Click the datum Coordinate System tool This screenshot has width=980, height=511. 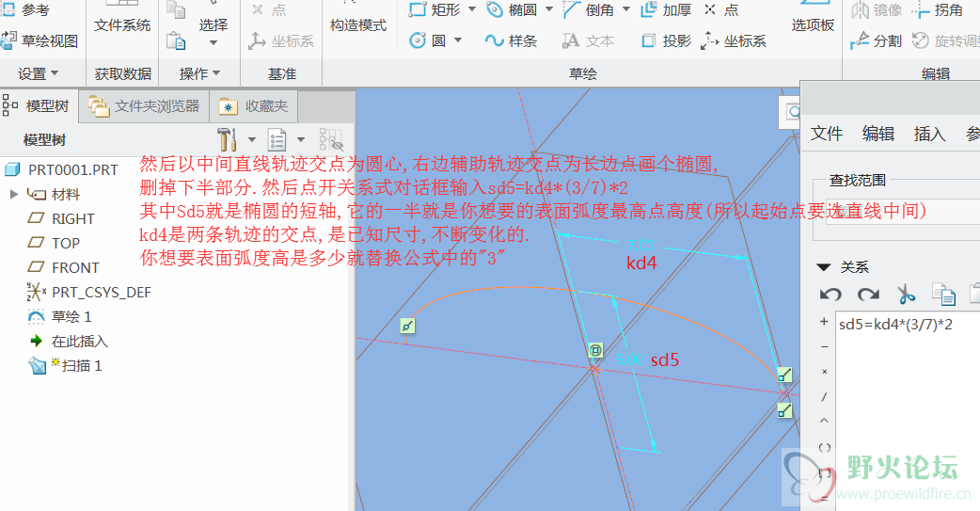click(280, 41)
